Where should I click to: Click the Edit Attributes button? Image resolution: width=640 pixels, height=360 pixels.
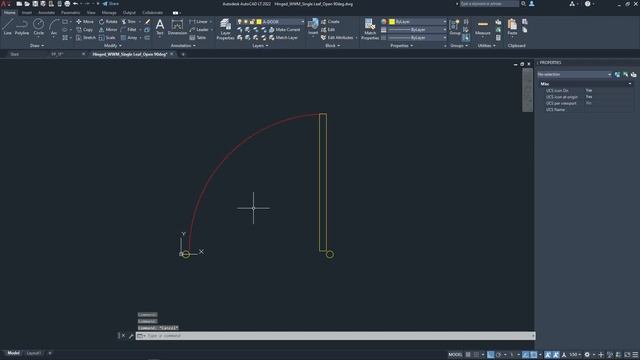point(337,38)
